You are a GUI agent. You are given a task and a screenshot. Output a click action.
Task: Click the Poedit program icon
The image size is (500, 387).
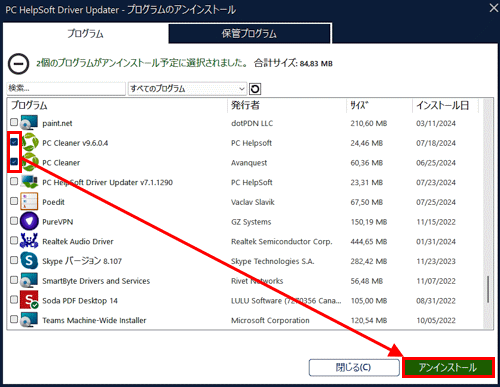29,201
